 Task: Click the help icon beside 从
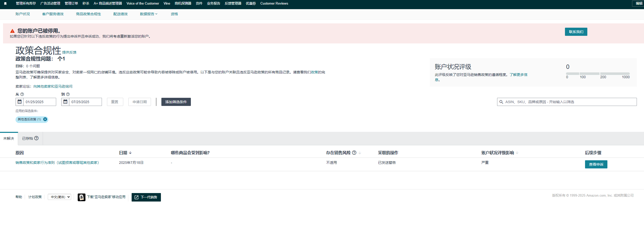tap(22, 94)
